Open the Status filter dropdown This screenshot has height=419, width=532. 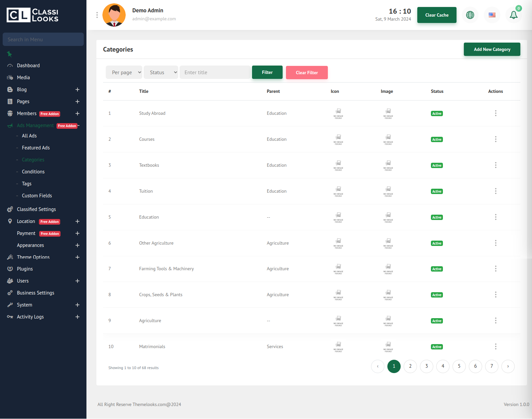[x=161, y=72]
